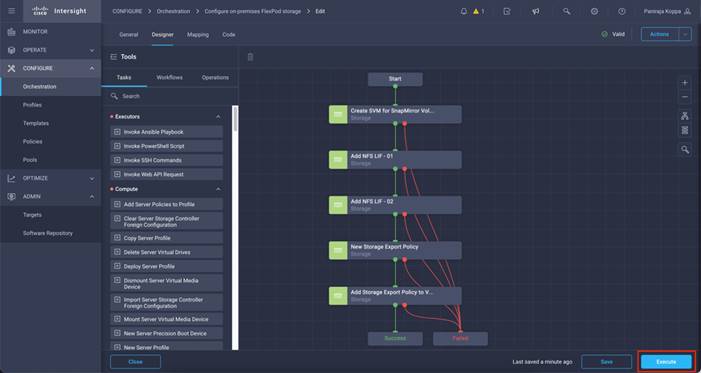Select the Operations tools tab
Screen dimensions: 701x373
215,77
